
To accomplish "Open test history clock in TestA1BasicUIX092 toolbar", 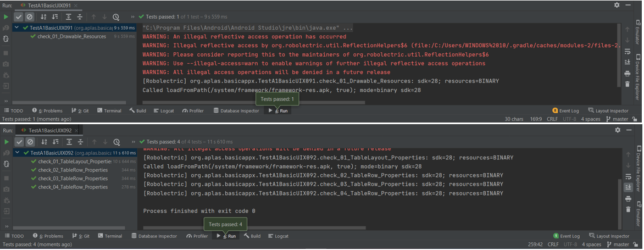I will pyautogui.click(x=116, y=142).
